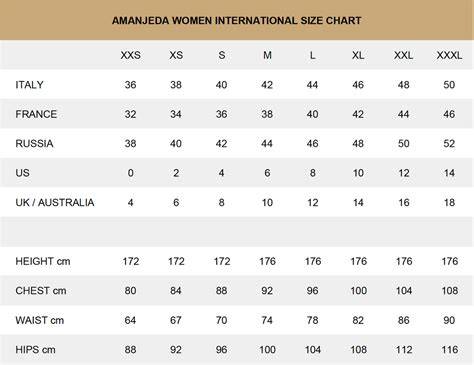The image size is (474, 365).
Task: Click the FRANCE row label
Action: point(36,114)
